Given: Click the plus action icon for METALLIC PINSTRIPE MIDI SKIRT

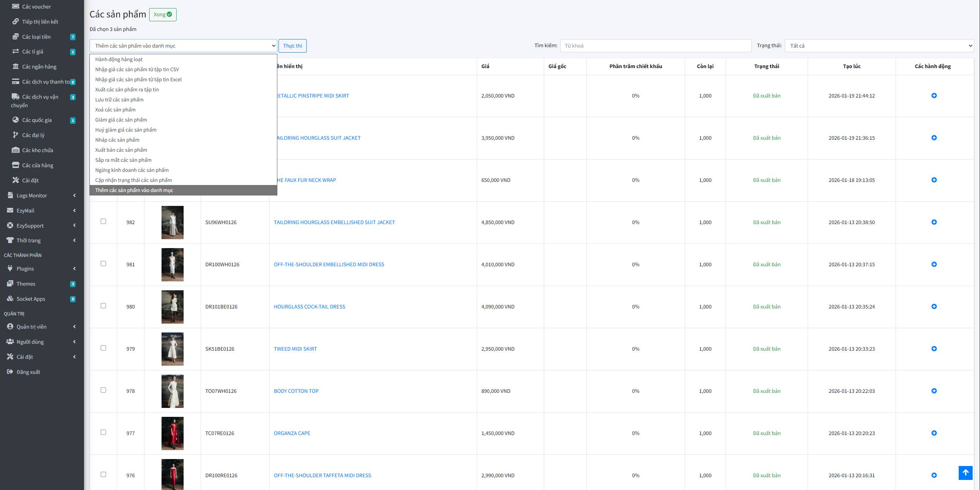Looking at the screenshot, I should 934,96.
